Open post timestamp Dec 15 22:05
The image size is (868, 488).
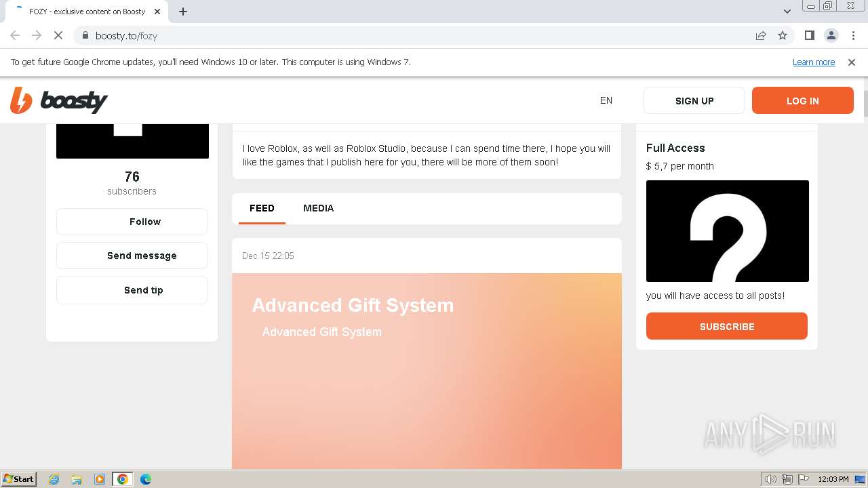click(268, 256)
